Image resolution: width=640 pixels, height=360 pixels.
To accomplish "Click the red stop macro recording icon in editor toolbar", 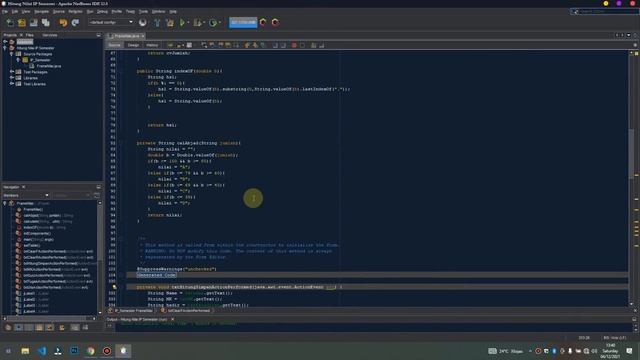I will [x=294, y=45].
